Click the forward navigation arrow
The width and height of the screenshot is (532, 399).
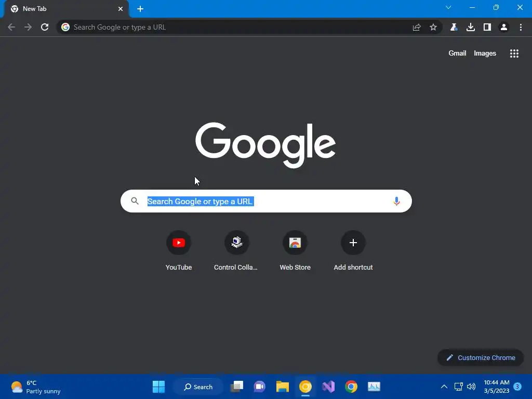pyautogui.click(x=28, y=27)
